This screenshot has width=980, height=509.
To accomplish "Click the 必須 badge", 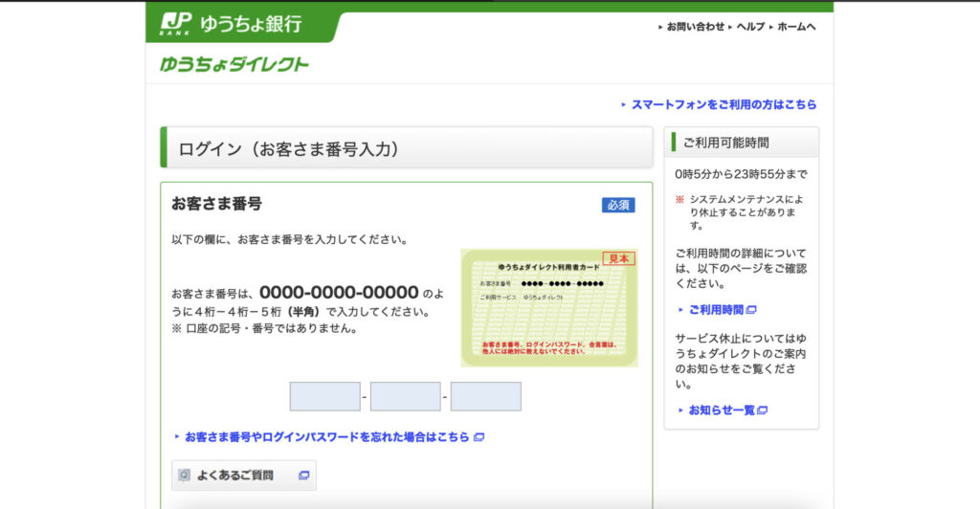I will tap(618, 205).
